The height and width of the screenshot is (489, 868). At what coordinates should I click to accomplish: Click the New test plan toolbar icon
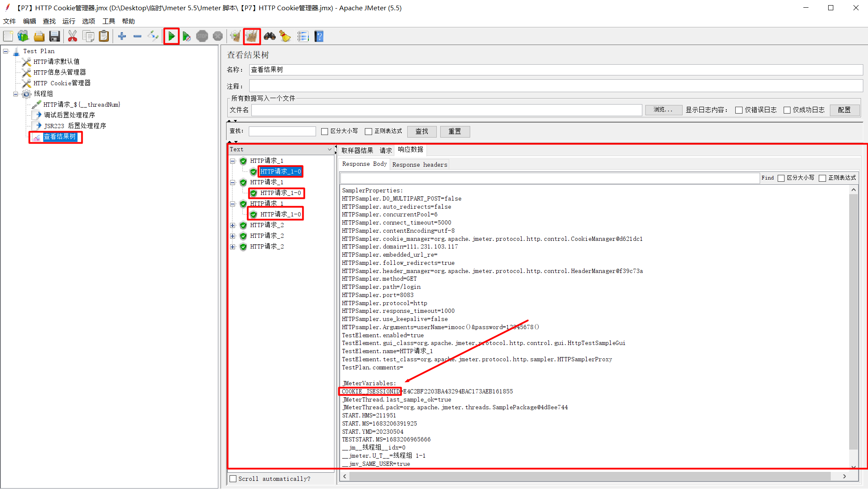pyautogui.click(x=8, y=36)
